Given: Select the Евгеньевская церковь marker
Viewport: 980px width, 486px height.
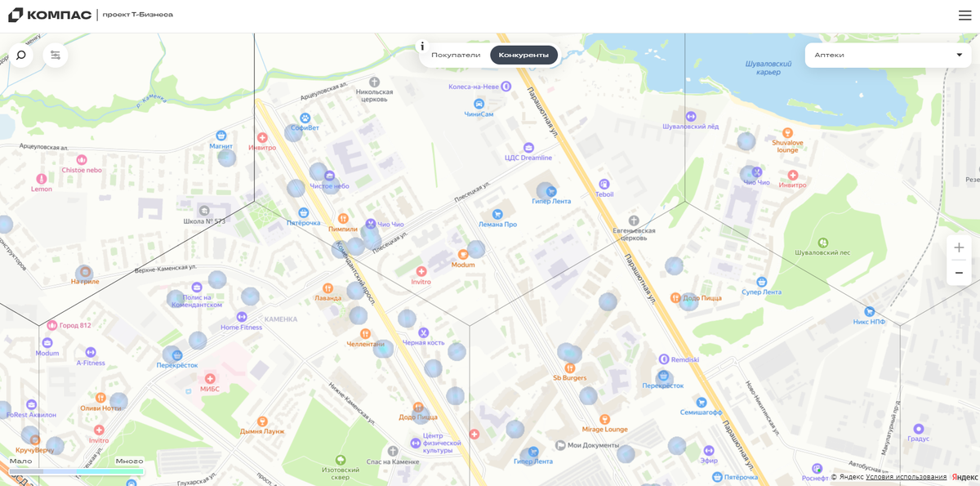Looking at the screenshot, I should pos(634,221).
